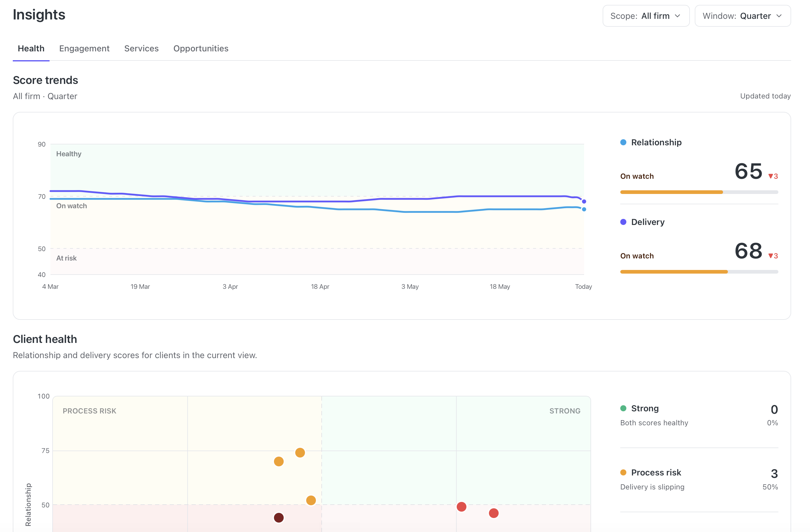Click the red down-3 indicator beside 68
Screen dimensions: 810x532
click(773, 256)
